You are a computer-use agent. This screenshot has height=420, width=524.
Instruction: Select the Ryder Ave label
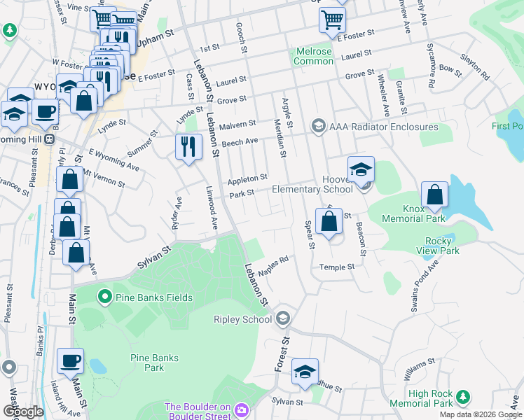point(177,213)
